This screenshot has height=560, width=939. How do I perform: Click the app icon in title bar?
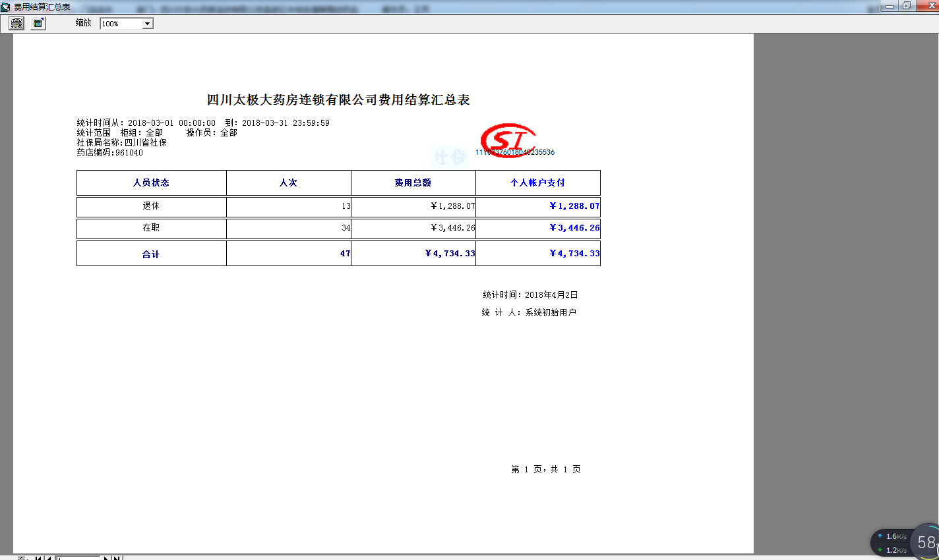click(5, 7)
